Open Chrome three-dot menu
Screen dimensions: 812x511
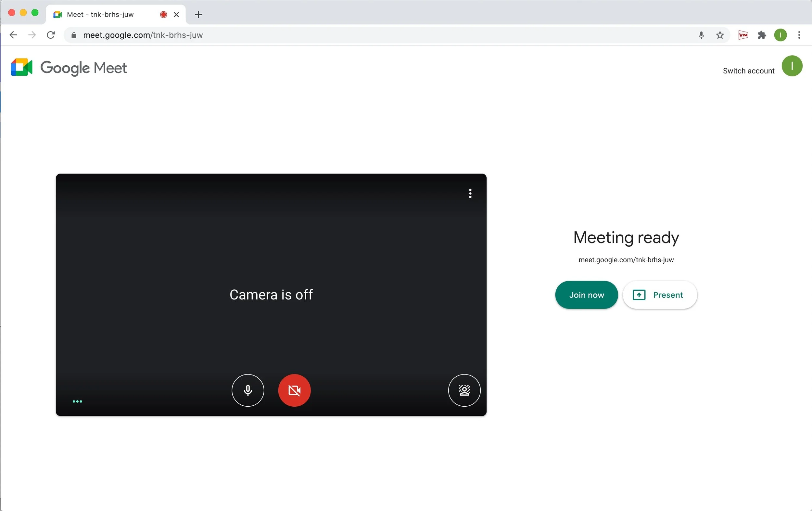coord(799,35)
